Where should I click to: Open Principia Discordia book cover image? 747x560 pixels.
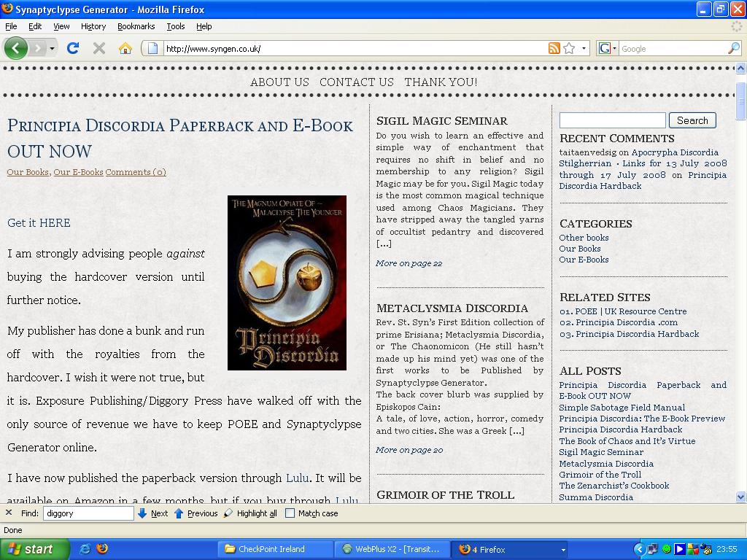point(287,283)
